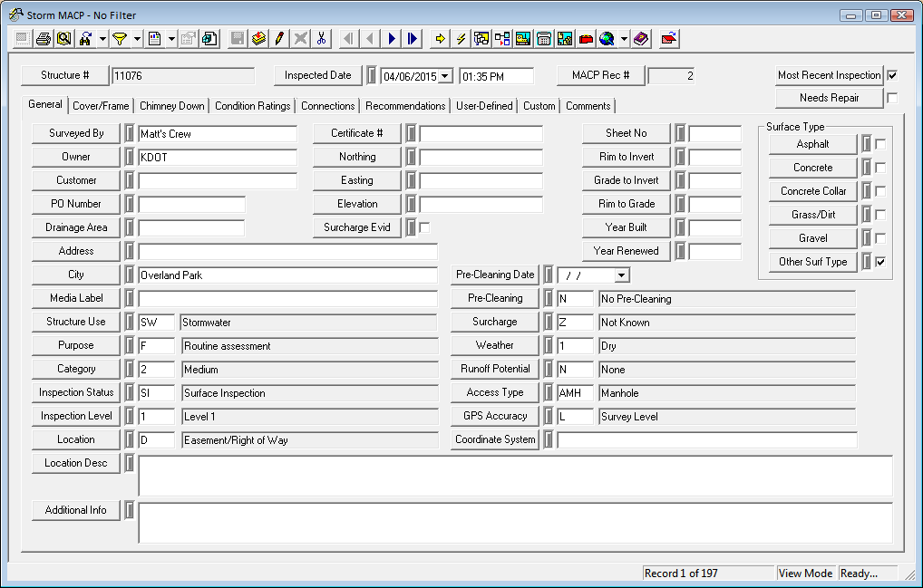This screenshot has width=923, height=588.
Task: Click the printer icon in toolbar
Action: pos(43,38)
